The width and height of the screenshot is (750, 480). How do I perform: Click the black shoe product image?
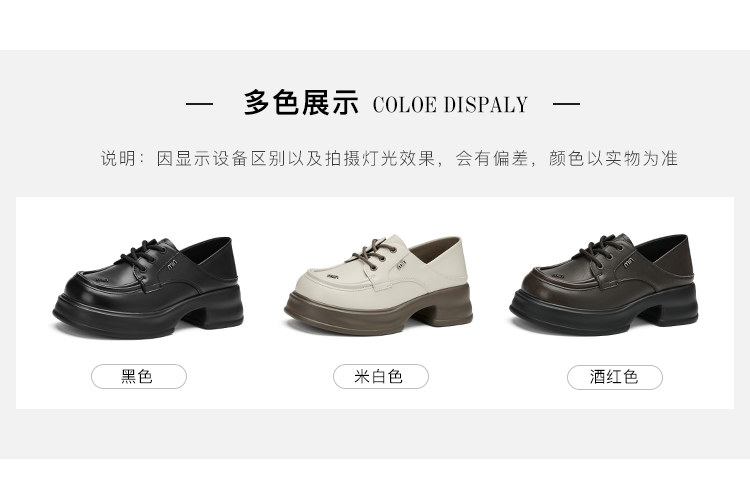(x=148, y=288)
